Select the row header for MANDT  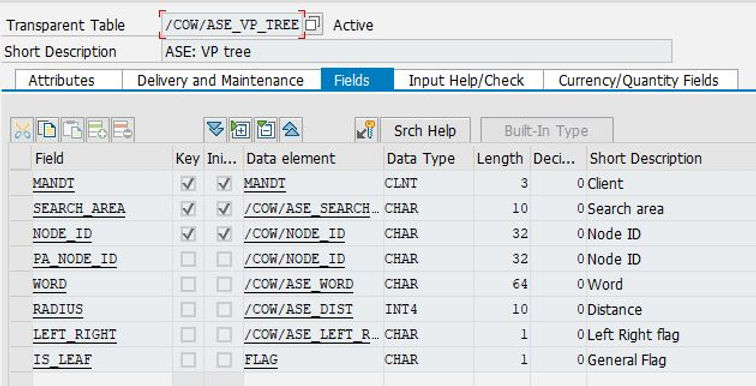tap(21, 184)
